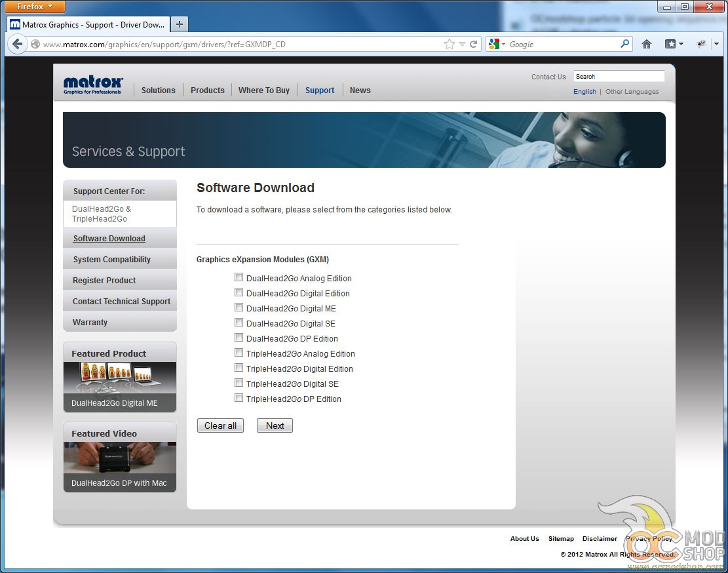Click the add-on icon right of bookmarks
The width and height of the screenshot is (728, 573).
coord(701,44)
